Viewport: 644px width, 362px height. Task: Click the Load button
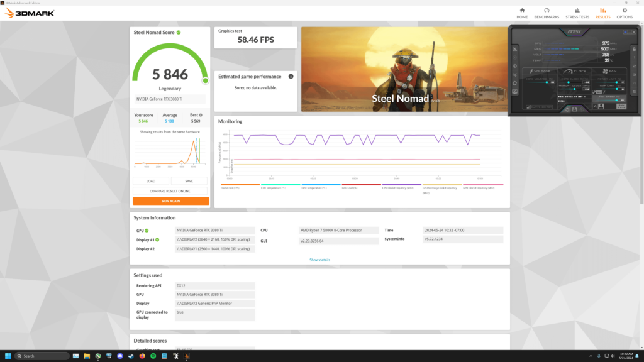coord(151,181)
